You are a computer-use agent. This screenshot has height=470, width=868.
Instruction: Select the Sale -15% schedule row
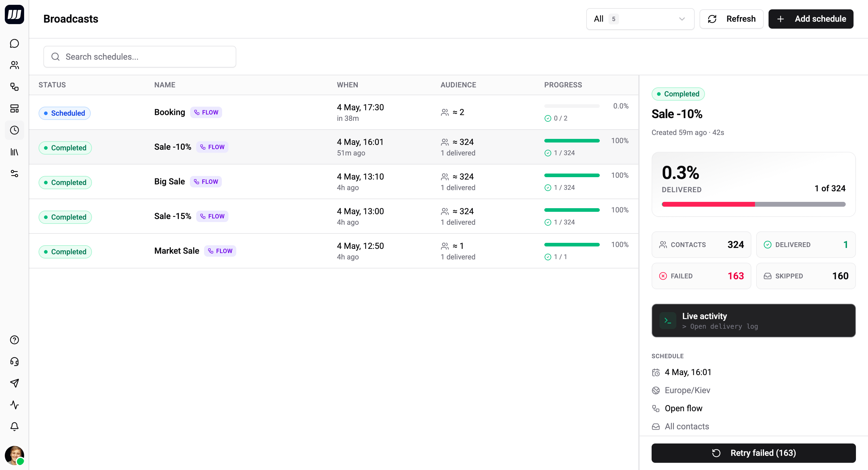click(x=334, y=216)
